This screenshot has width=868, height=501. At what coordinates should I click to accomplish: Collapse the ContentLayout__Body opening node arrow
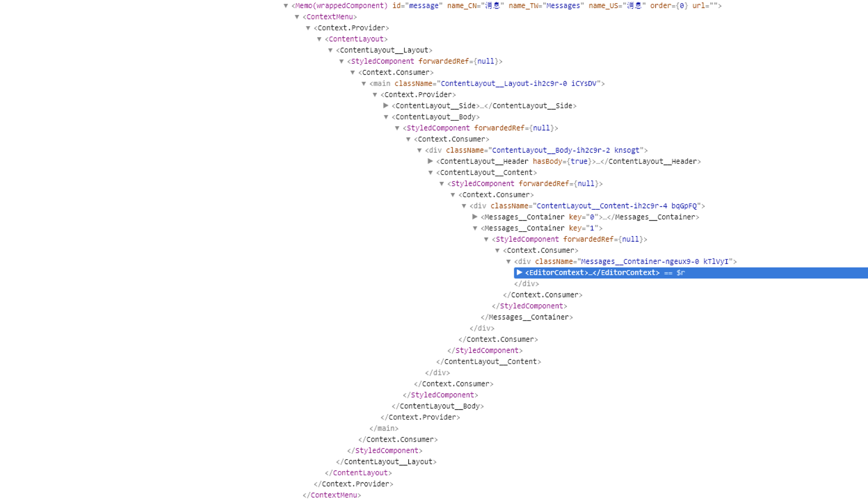(386, 117)
